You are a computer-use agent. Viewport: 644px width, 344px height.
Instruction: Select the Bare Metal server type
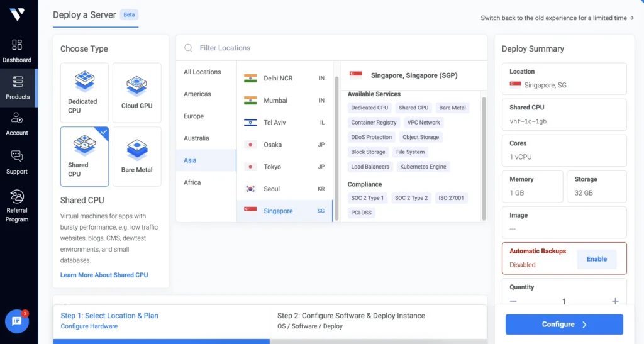pyautogui.click(x=136, y=157)
